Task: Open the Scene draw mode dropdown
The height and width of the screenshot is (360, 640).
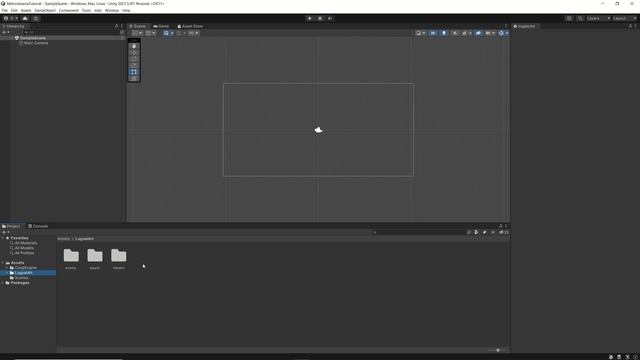Action: click(420, 33)
